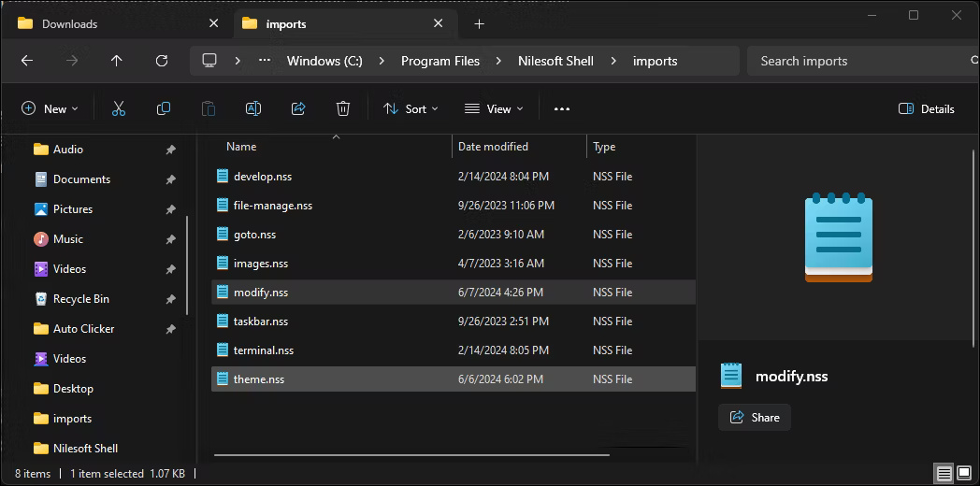Open the New dropdown menu
980x486 pixels.
pos(50,108)
